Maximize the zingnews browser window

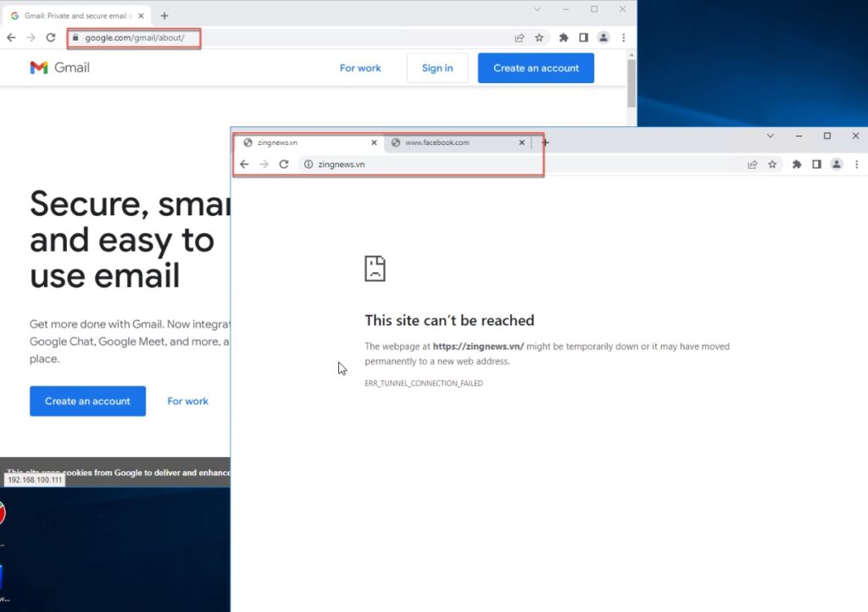point(827,136)
